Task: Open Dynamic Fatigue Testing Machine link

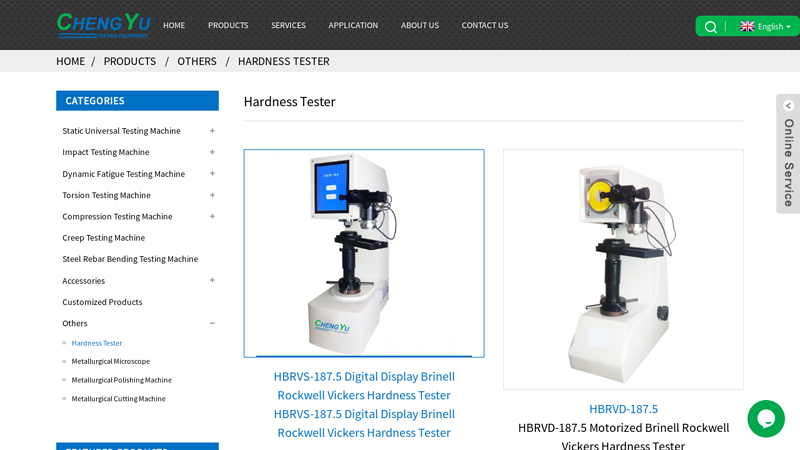Action: 123,173
